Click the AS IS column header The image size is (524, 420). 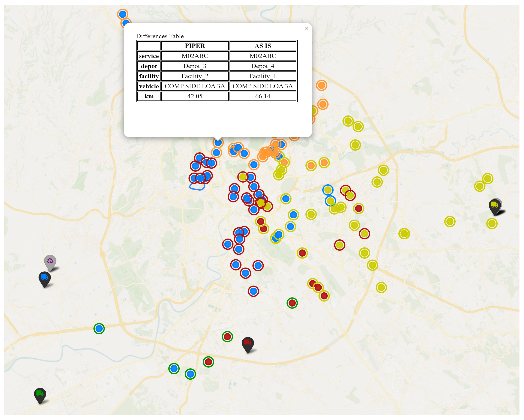263,46
